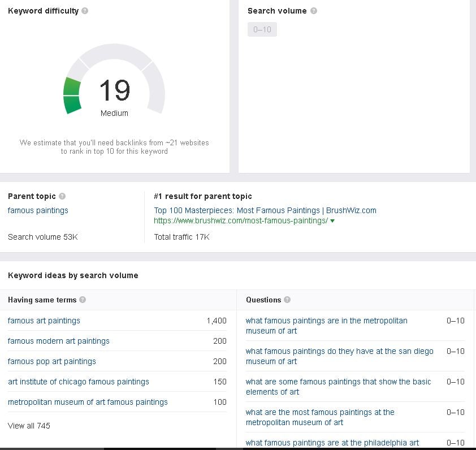
Task: Click help icon beside Questions heading
Action: coord(287,300)
